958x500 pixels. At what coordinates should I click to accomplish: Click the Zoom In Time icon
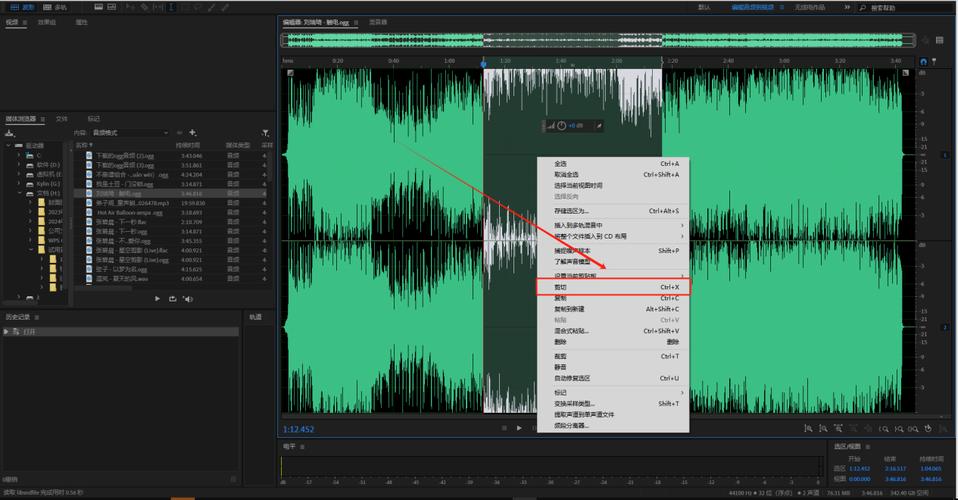838,429
